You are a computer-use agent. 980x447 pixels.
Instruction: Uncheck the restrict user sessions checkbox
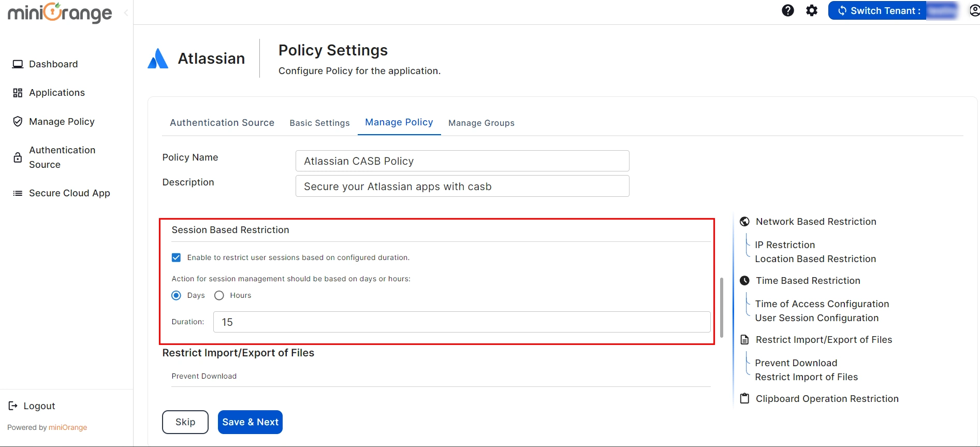click(x=176, y=257)
